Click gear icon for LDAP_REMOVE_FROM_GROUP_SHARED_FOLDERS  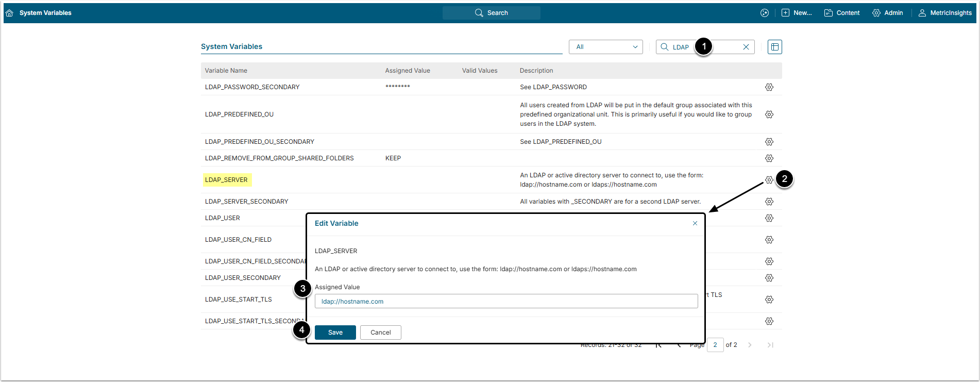(769, 158)
